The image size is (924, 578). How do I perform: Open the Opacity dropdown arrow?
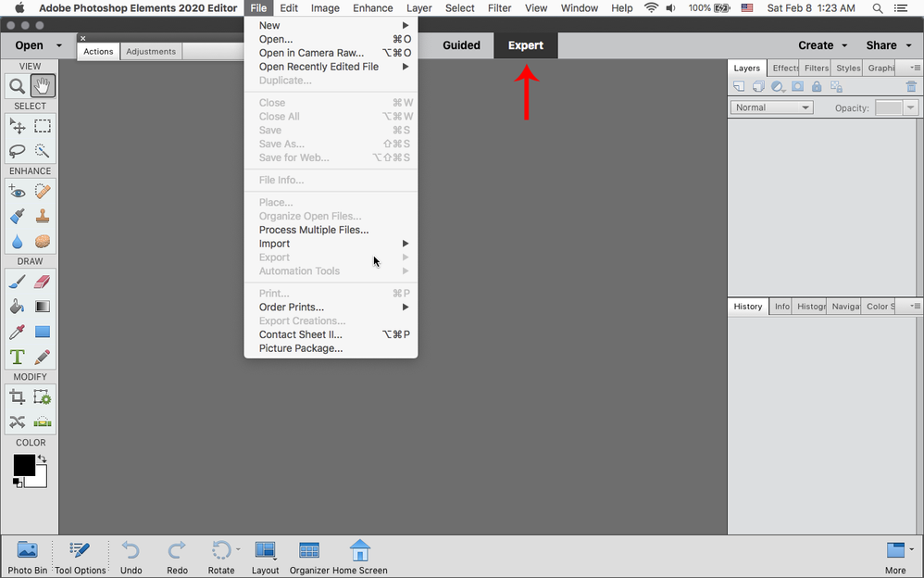point(910,108)
